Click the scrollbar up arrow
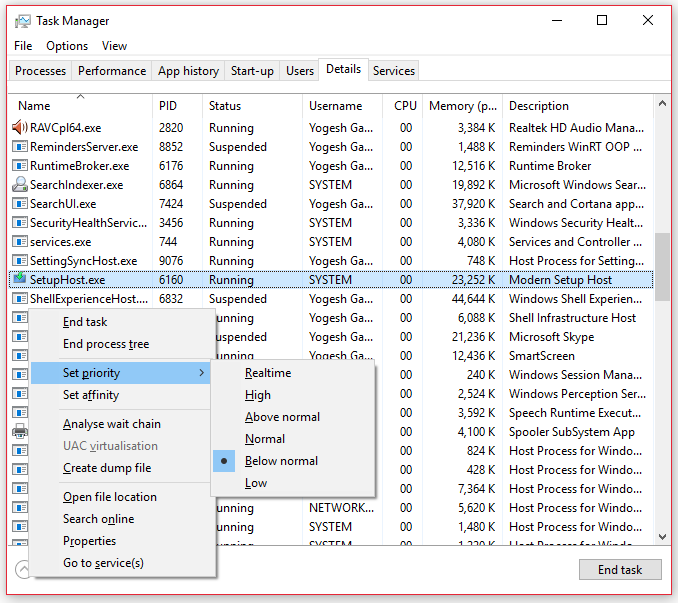The image size is (678, 603). (x=662, y=103)
